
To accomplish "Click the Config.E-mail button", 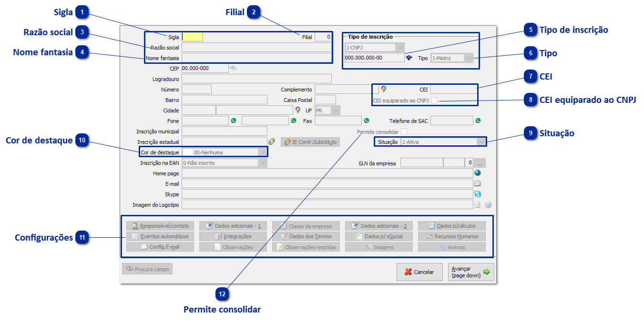I will point(160,247).
